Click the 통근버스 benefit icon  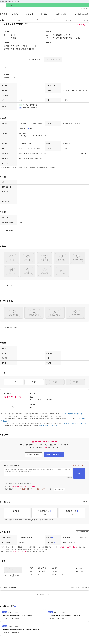11,258
